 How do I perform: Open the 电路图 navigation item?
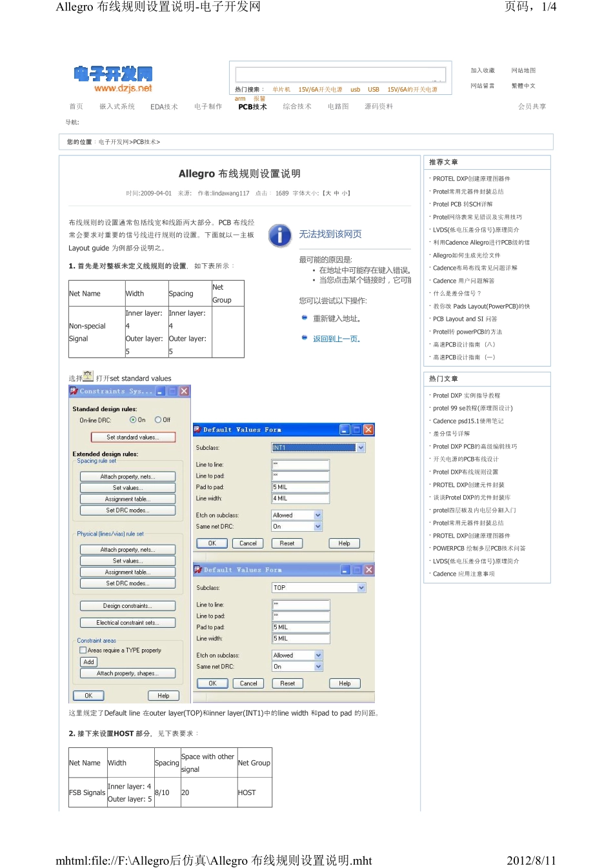(x=338, y=106)
